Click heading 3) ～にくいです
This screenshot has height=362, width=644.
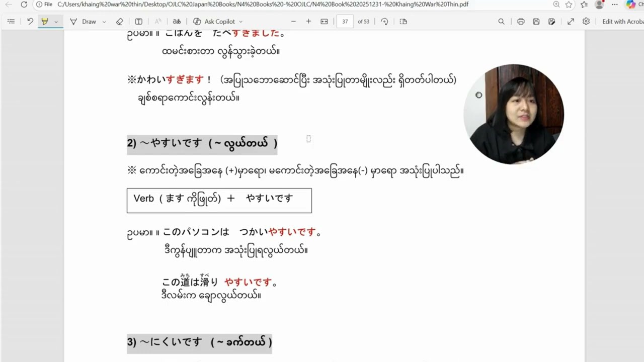(199, 342)
